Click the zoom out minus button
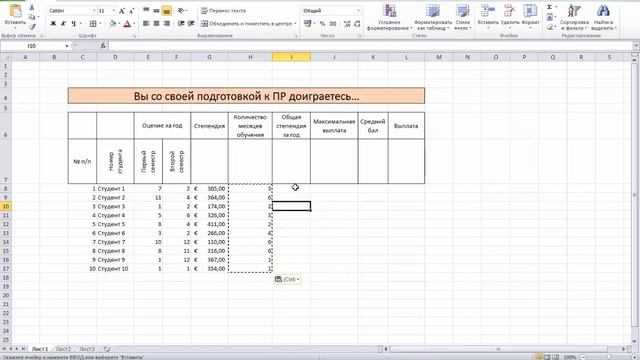 tap(584, 357)
